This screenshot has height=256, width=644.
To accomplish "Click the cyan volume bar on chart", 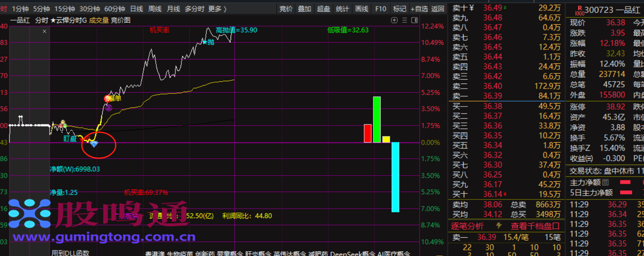I will point(395,177).
